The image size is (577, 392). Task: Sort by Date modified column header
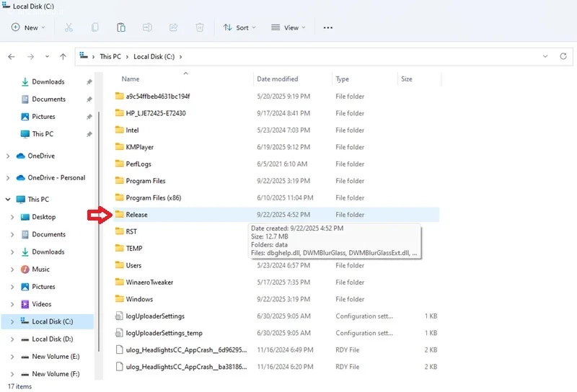[278, 79]
